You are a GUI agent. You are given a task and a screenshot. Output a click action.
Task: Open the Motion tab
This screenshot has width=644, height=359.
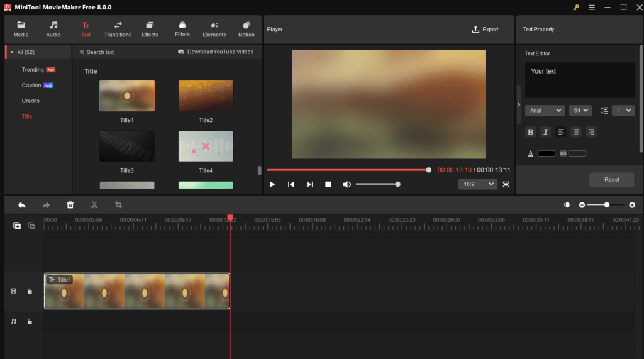click(247, 30)
